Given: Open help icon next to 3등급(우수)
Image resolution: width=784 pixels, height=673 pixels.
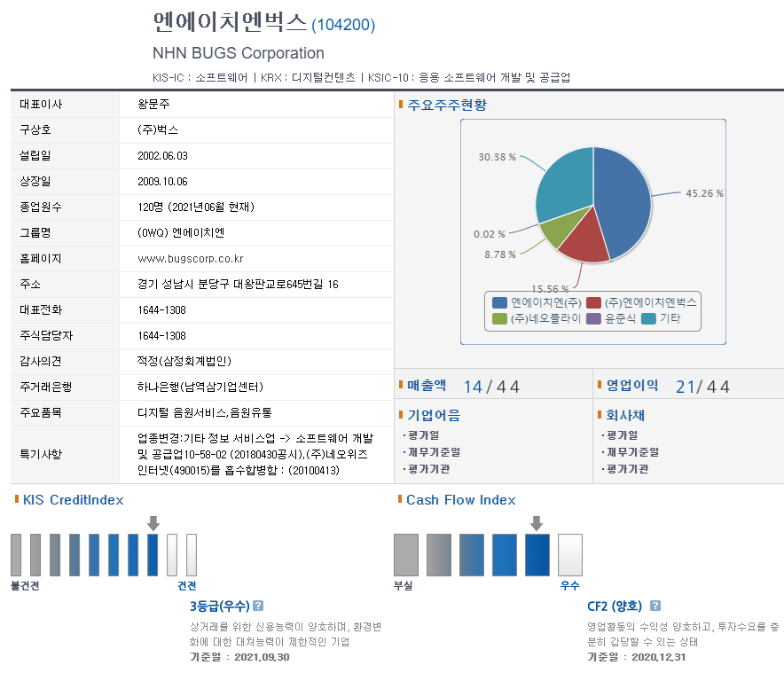Looking at the screenshot, I should tap(258, 606).
